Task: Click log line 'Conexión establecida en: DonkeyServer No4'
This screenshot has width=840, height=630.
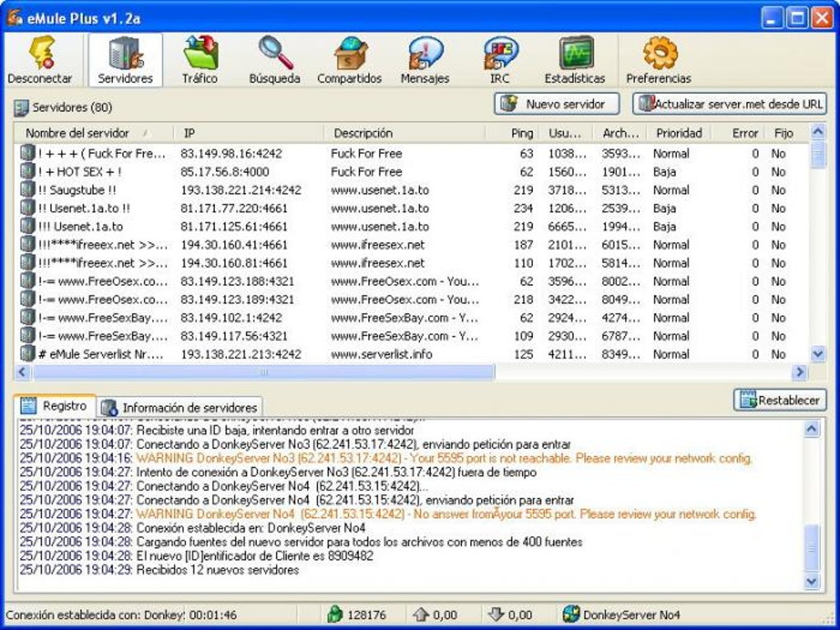Action: click(x=193, y=528)
